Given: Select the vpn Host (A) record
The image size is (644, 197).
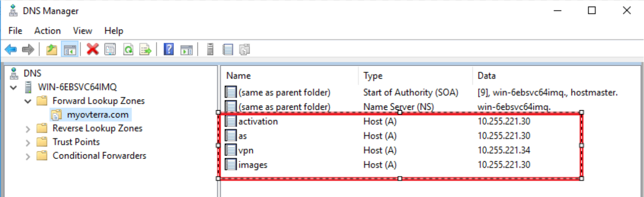Looking at the screenshot, I should point(246,151).
